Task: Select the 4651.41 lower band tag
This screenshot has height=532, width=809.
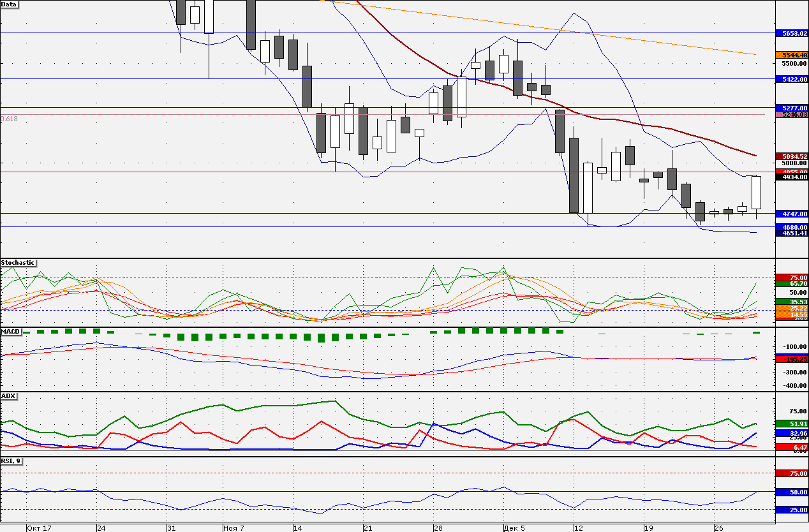Action: [791, 233]
